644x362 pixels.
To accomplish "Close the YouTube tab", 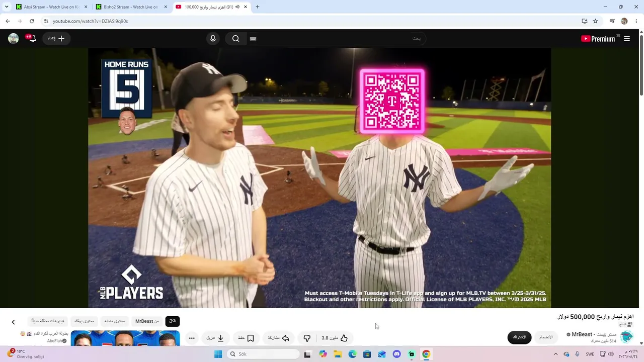I will pos(246,7).
